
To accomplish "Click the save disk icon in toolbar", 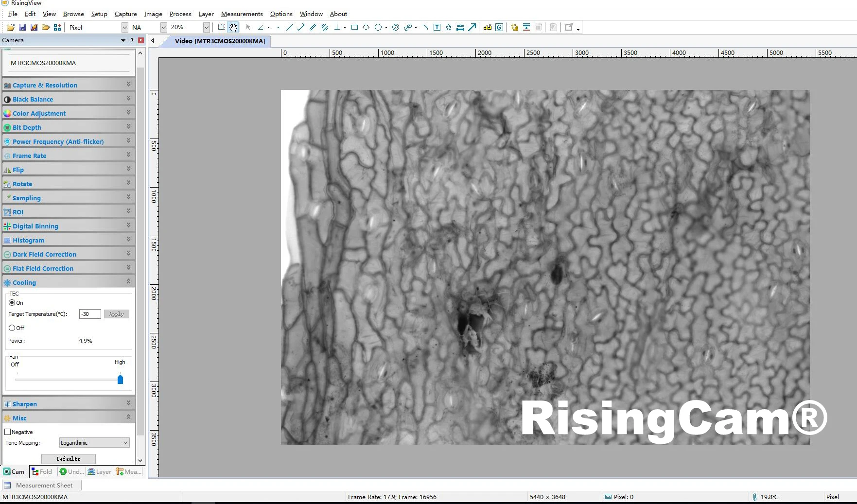I will [x=22, y=27].
